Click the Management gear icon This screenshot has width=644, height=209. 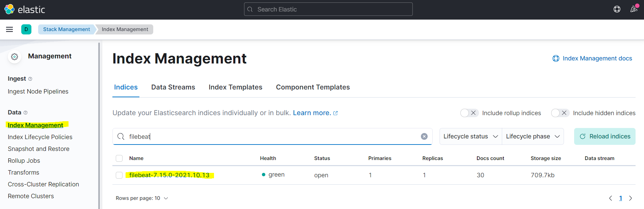(x=15, y=57)
